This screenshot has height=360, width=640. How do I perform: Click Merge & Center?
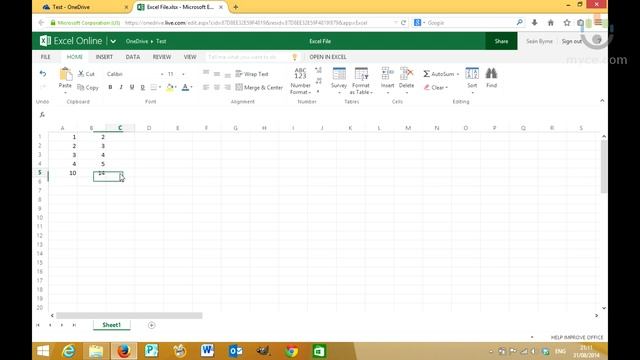(x=259, y=87)
